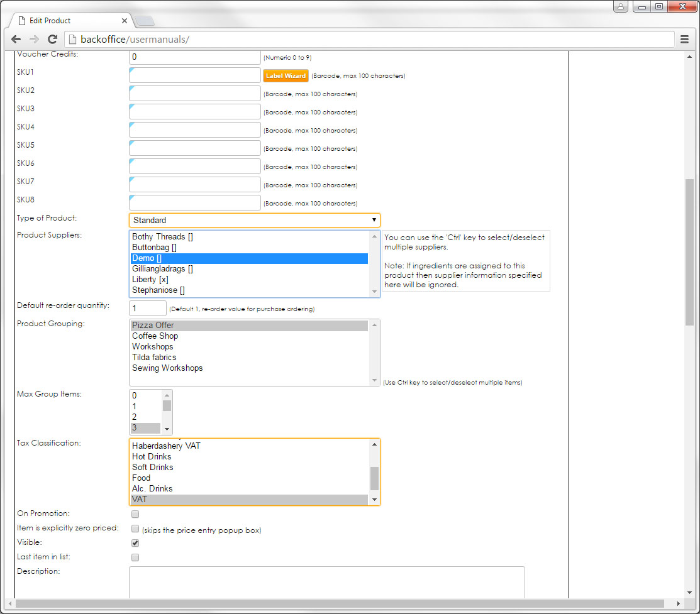This screenshot has width=700, height=614.
Task: Select Workshops product grouping
Action: pos(249,347)
